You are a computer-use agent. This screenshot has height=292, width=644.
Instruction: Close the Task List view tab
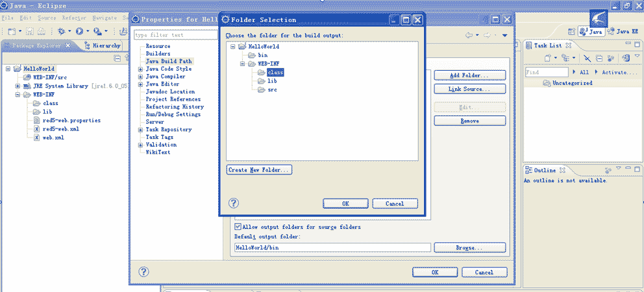[x=569, y=45]
